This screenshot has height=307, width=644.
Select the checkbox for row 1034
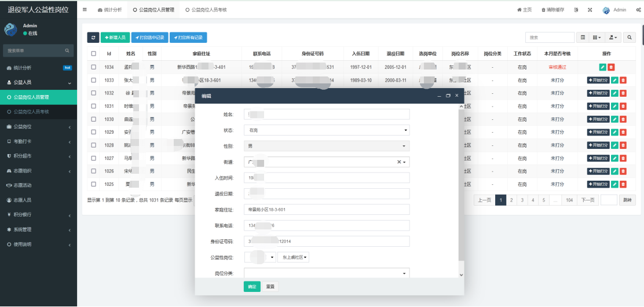pos(94,67)
